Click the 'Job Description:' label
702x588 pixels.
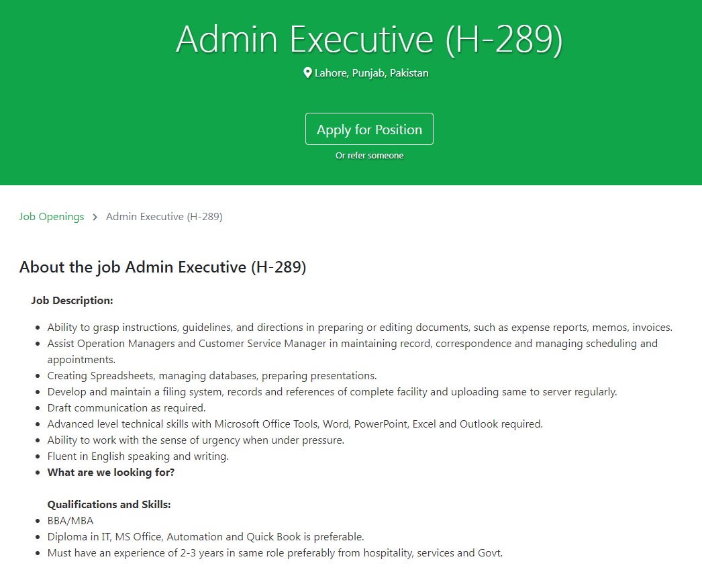coord(72,301)
